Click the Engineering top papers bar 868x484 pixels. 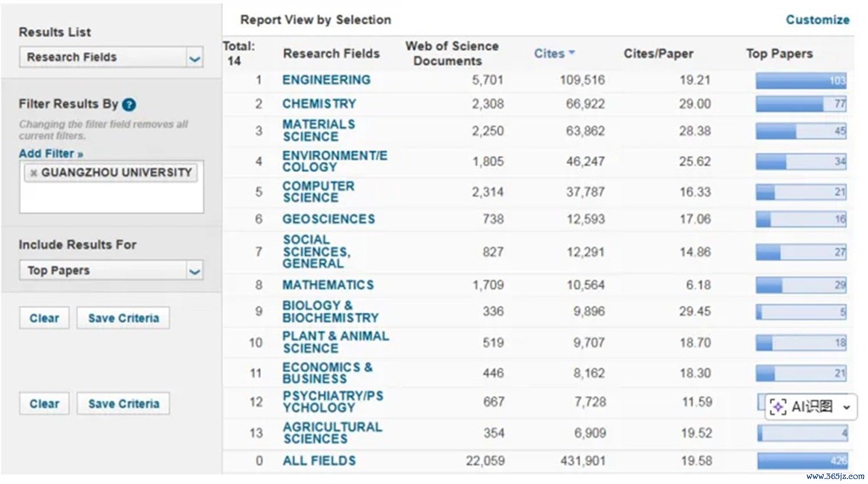click(x=801, y=81)
